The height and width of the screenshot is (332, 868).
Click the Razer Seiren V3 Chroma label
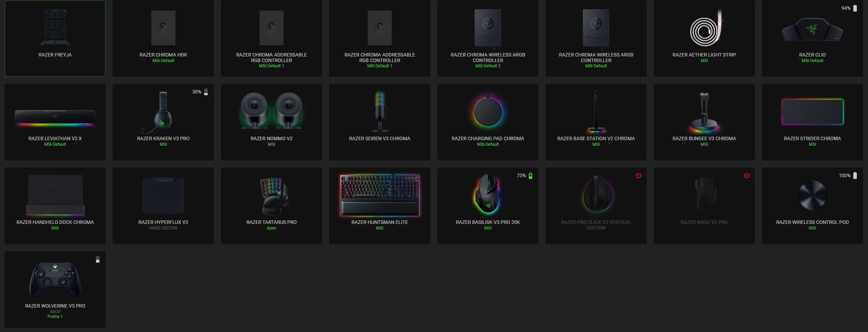380,138
